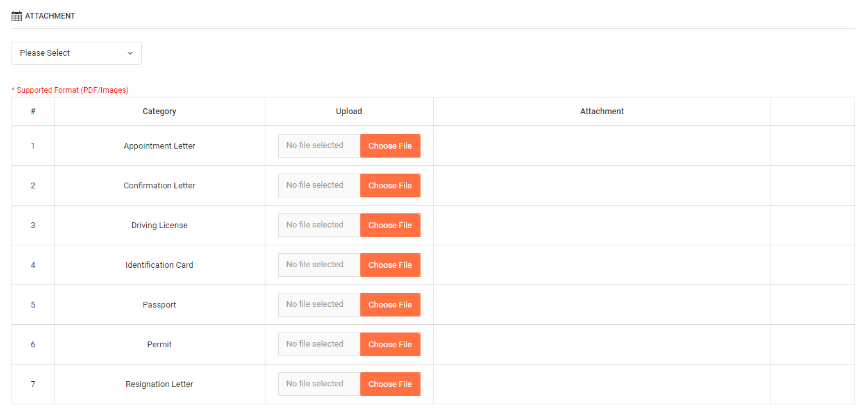Click Choose File in the Passport row

pos(390,304)
